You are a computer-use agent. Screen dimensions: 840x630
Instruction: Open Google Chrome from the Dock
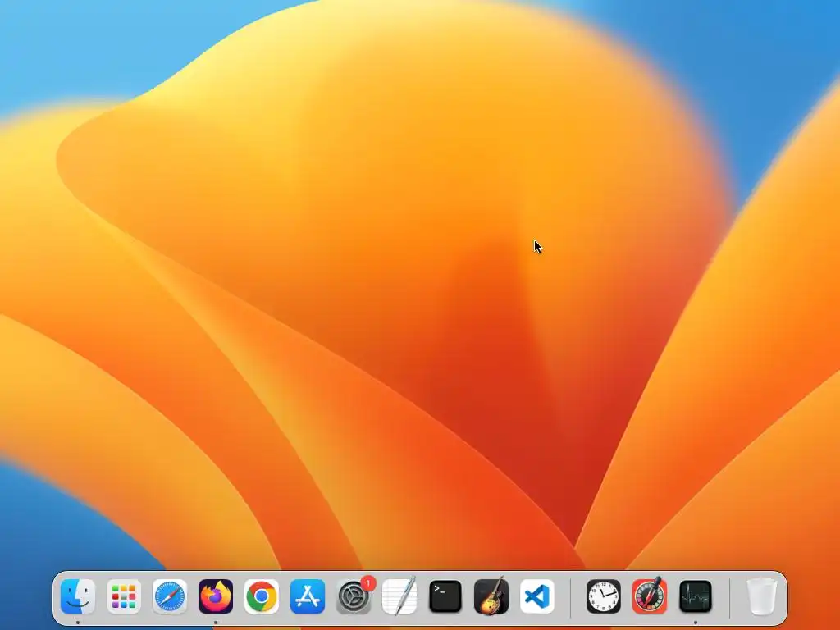click(262, 596)
